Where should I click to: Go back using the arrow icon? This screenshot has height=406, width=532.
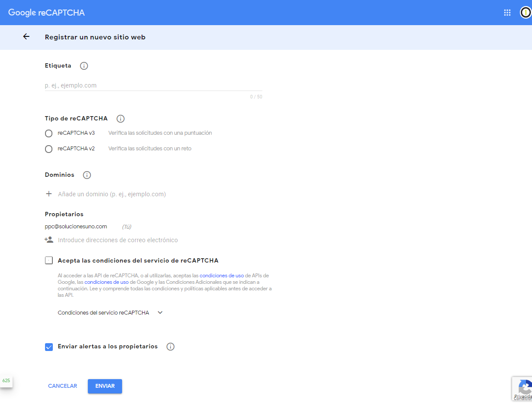pyautogui.click(x=26, y=37)
